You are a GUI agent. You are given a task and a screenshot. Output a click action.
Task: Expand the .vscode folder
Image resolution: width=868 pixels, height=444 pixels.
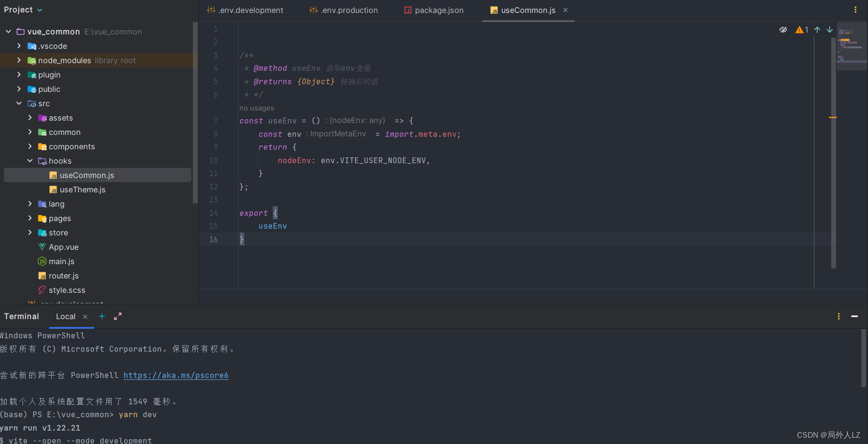[19, 46]
